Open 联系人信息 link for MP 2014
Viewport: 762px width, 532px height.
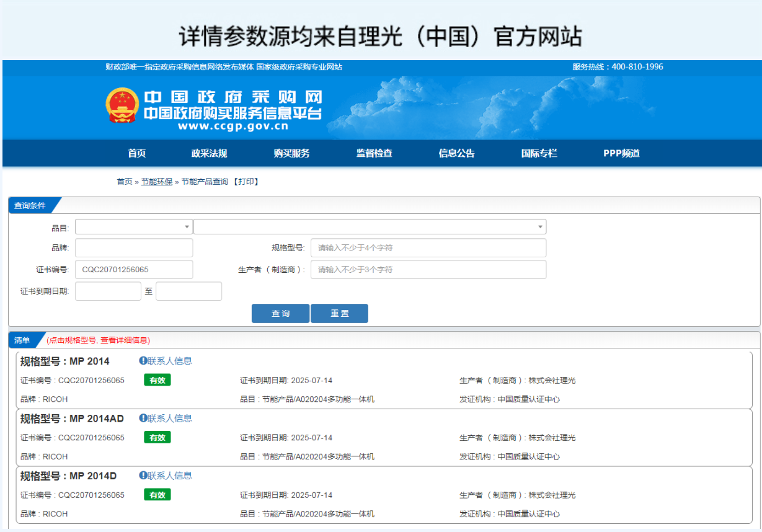coord(170,361)
